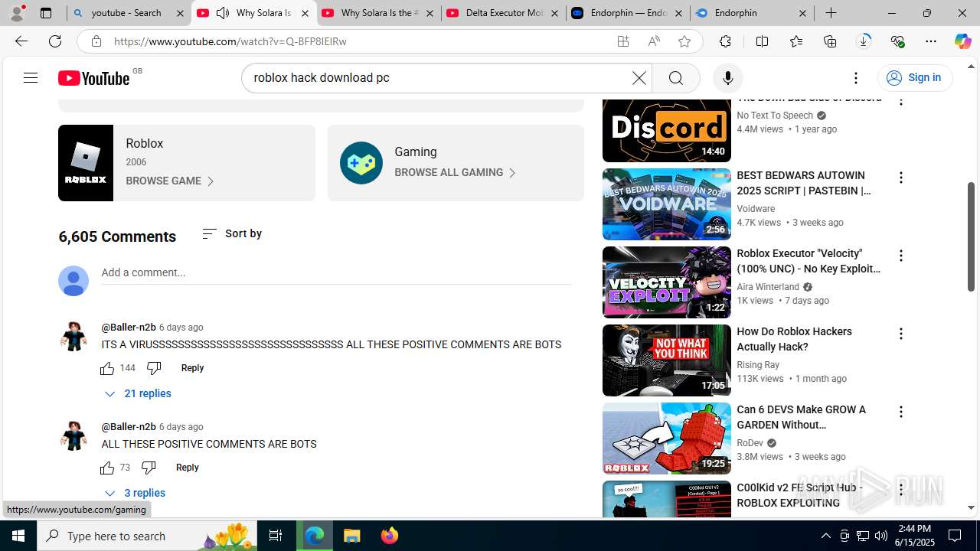
Task: Start voice search with the microphone
Action: [727, 78]
